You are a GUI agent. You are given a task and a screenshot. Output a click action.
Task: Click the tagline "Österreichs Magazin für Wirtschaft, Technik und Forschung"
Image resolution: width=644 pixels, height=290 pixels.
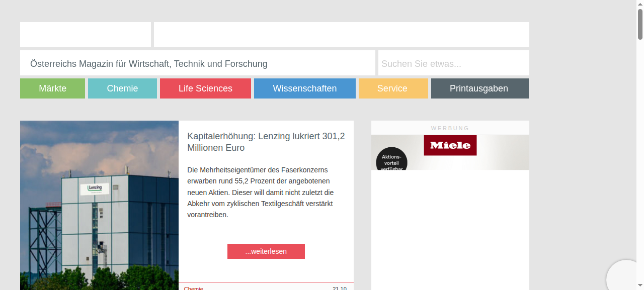pyautogui.click(x=149, y=64)
